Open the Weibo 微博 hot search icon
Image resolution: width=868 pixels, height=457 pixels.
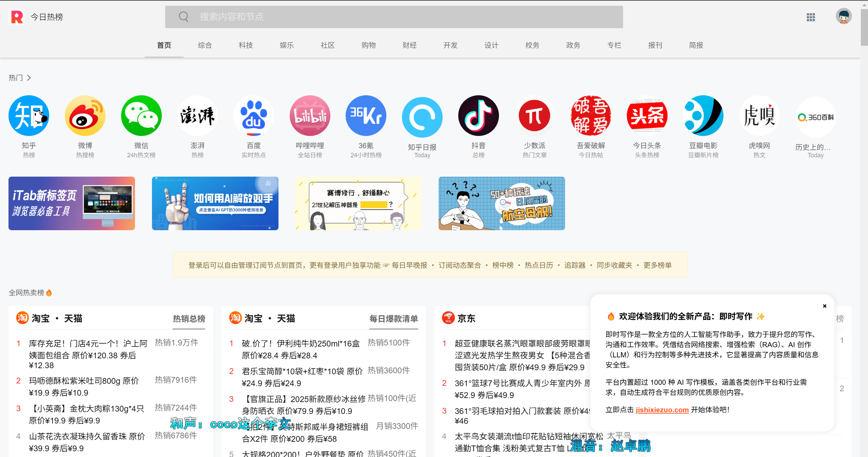pos(85,116)
